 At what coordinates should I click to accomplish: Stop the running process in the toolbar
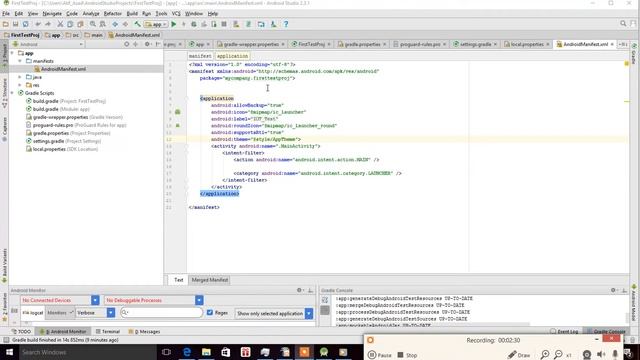tap(224, 24)
